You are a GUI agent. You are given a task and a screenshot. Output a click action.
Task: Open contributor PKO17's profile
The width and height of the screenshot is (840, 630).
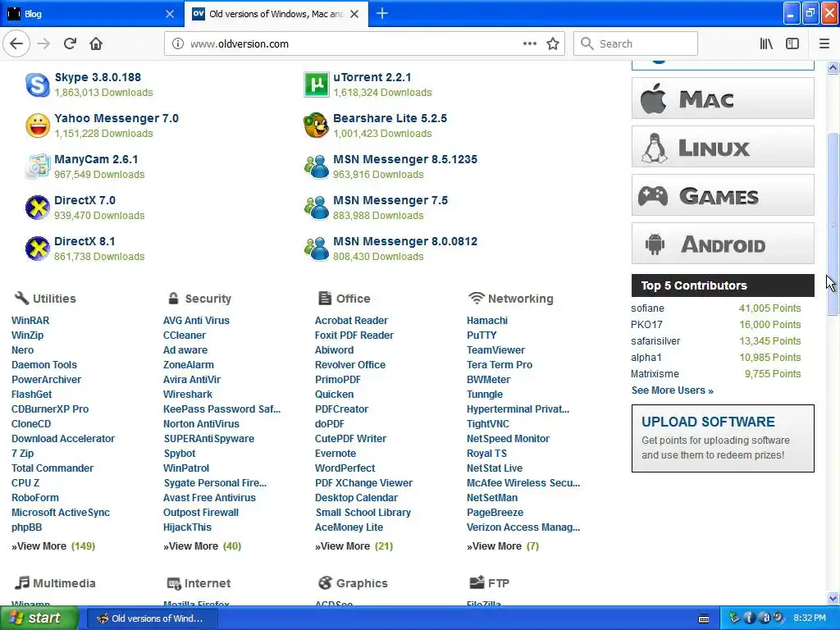pyautogui.click(x=646, y=325)
